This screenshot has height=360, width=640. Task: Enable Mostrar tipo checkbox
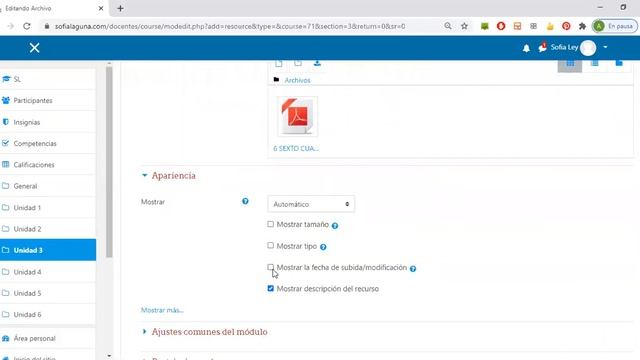(x=271, y=245)
